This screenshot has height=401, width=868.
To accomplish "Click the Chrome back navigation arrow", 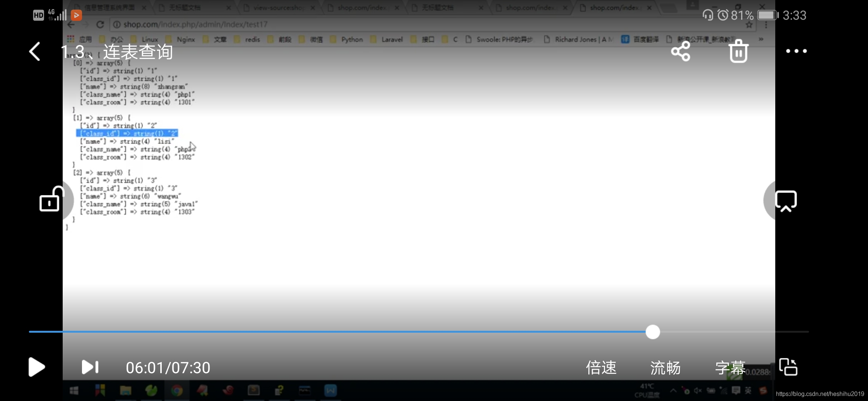I will pos(71,25).
